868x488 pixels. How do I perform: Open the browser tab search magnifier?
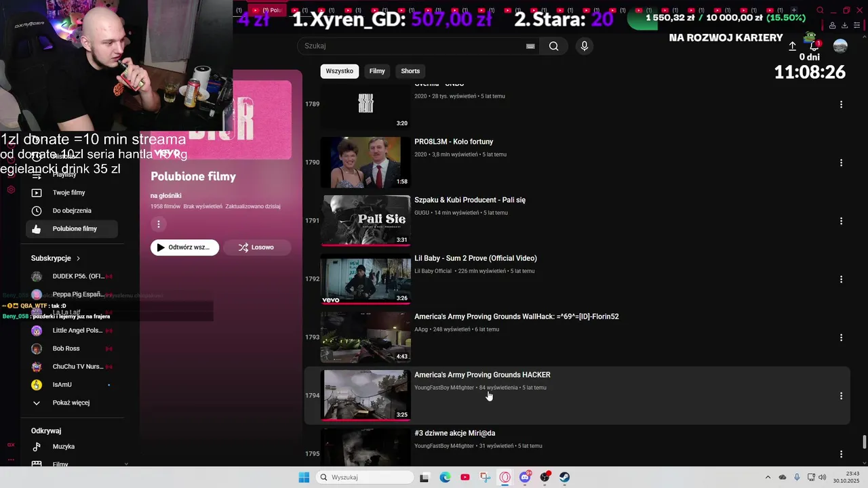(x=820, y=10)
